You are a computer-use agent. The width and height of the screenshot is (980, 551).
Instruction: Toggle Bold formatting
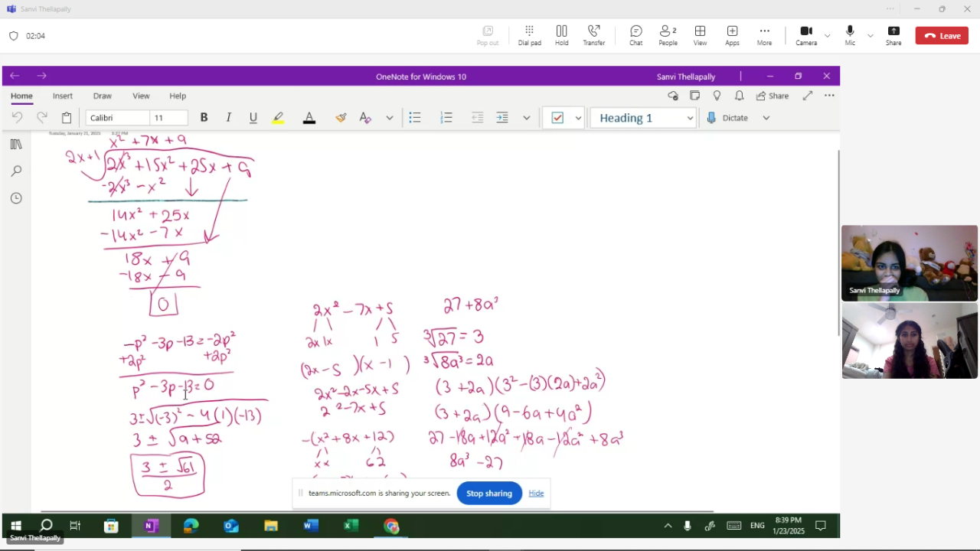[x=204, y=118]
